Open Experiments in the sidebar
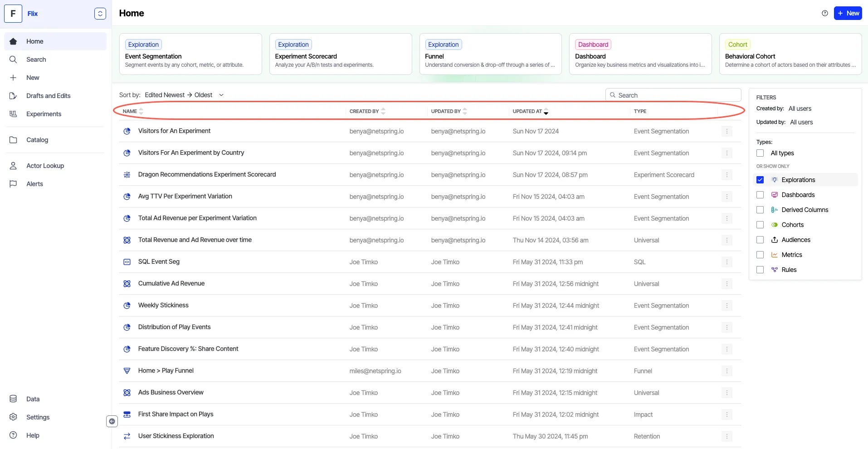The height and width of the screenshot is (449, 868). [x=44, y=114]
